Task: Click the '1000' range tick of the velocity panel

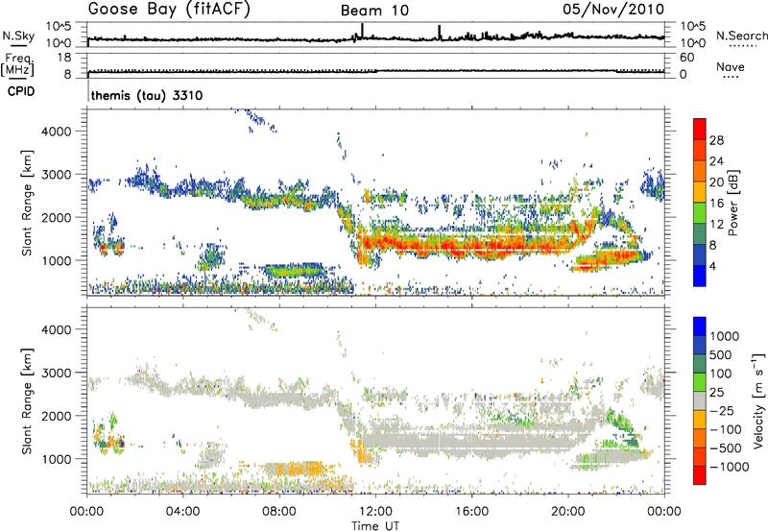Action: point(57,459)
